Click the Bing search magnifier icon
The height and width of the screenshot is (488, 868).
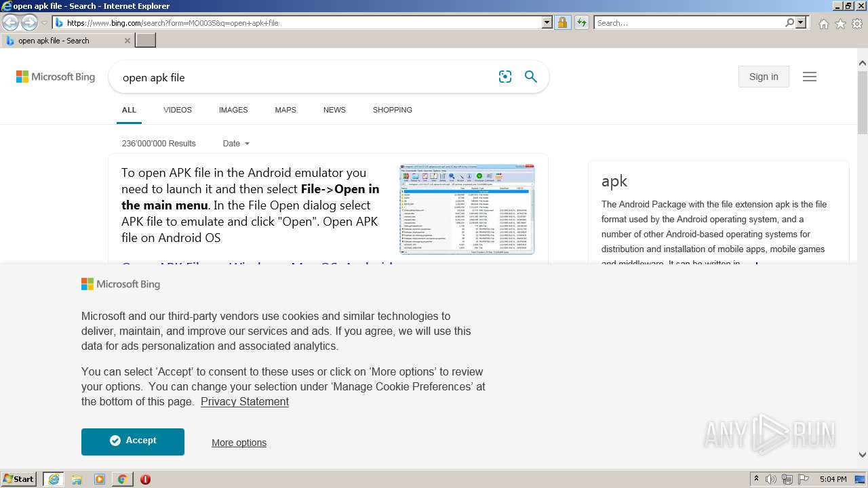[x=531, y=77]
